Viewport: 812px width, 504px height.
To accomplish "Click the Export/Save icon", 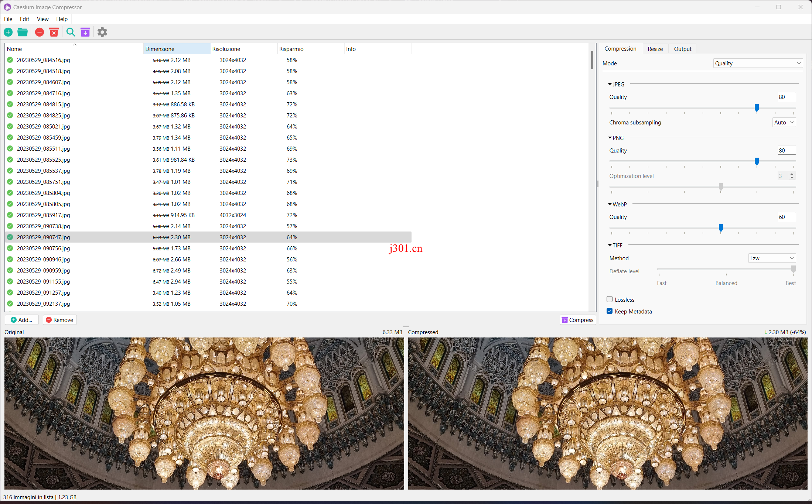I will coord(85,32).
